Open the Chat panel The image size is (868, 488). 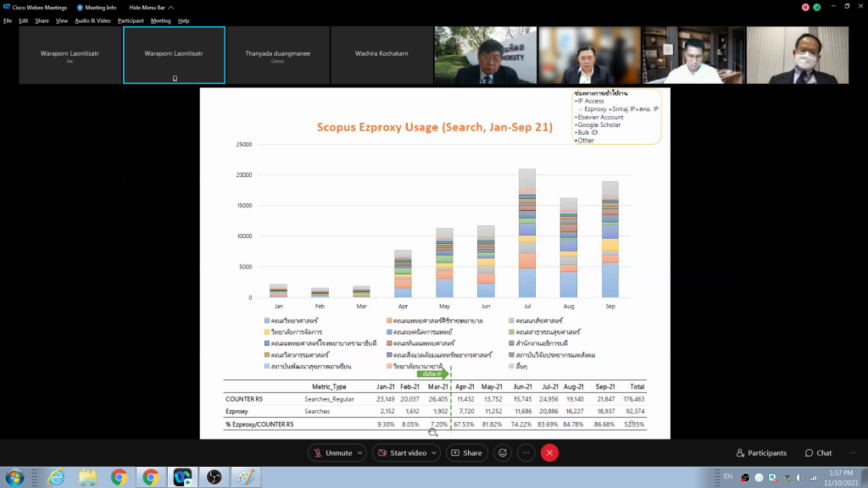click(819, 453)
